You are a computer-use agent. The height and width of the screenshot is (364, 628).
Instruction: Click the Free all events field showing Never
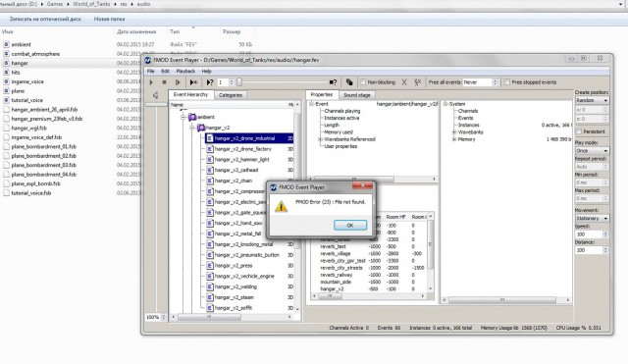480,82
